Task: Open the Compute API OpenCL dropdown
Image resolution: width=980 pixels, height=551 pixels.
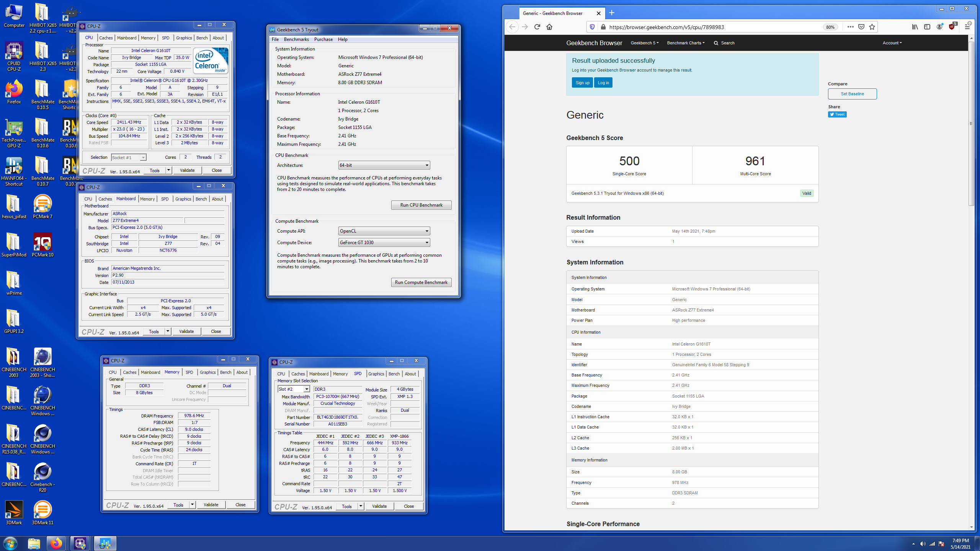Action: pos(384,231)
